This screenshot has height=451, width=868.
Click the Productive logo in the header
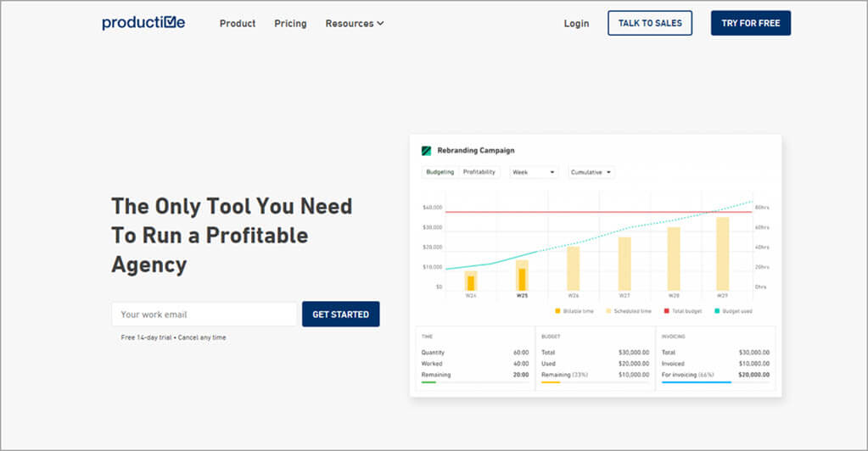click(143, 23)
